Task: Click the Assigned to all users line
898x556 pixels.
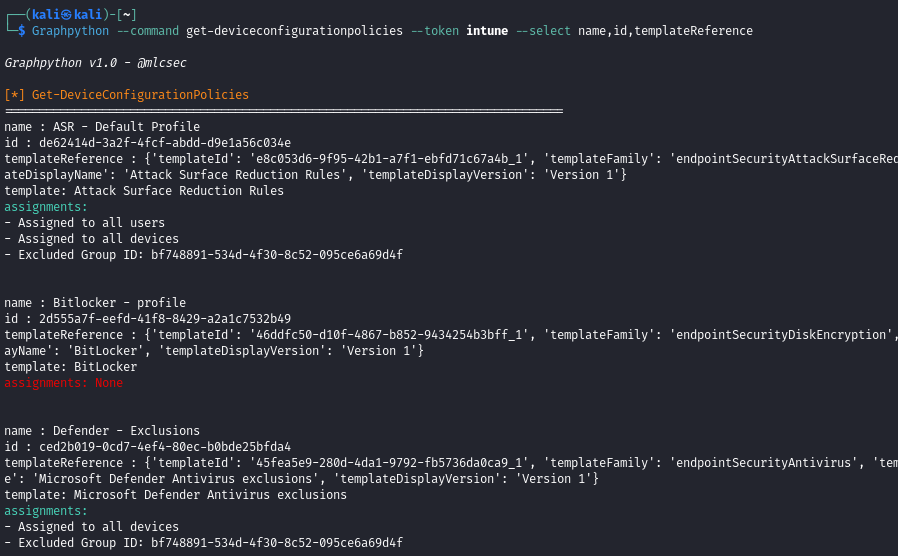Action: coord(85,223)
